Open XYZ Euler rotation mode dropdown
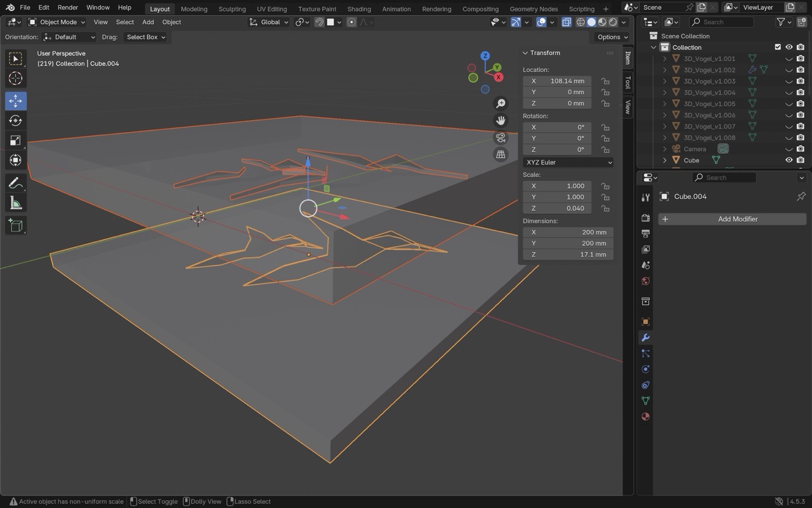 [x=568, y=162]
